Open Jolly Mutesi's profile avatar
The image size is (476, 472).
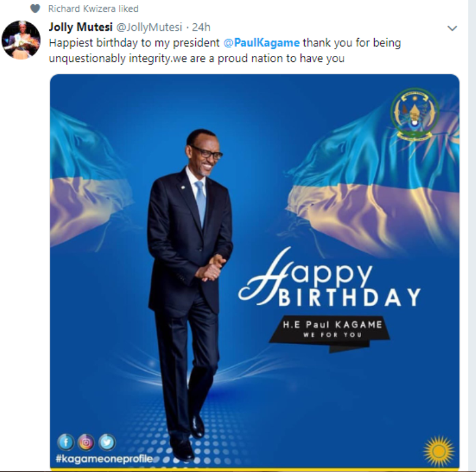click(21, 39)
